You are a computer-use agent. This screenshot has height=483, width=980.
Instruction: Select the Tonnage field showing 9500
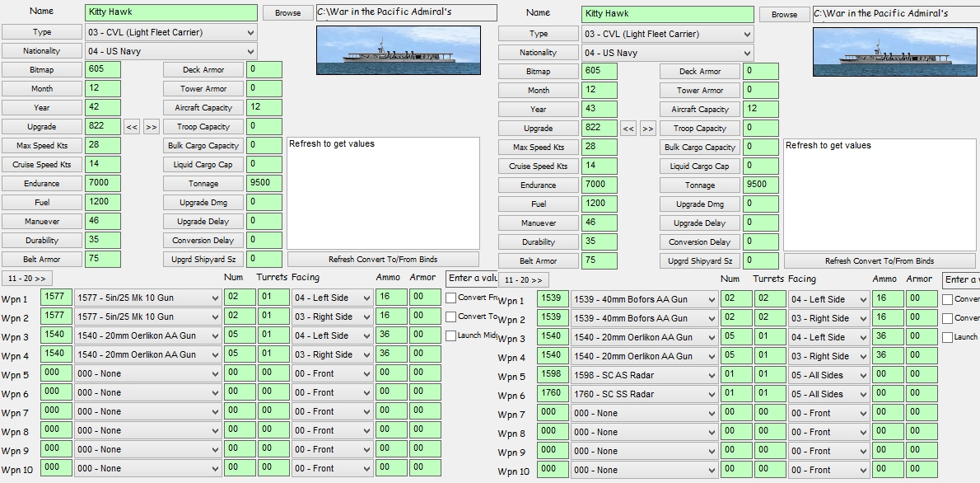(264, 183)
